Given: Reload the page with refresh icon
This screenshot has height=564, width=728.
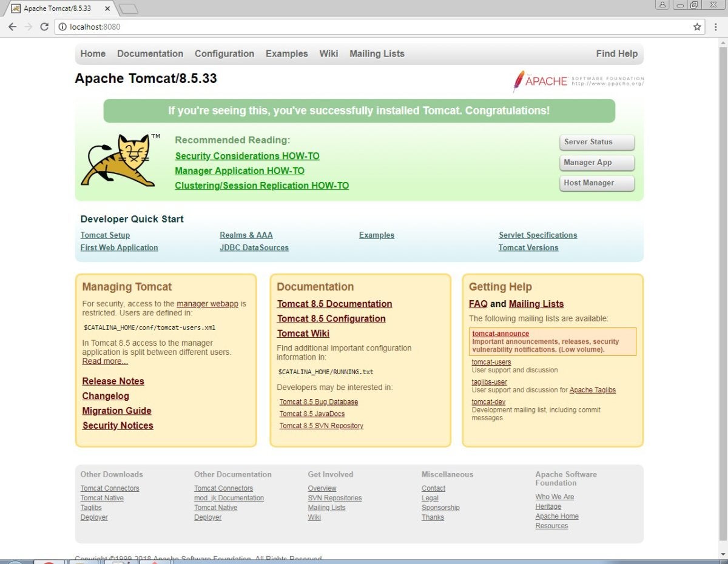Looking at the screenshot, I should click(44, 27).
